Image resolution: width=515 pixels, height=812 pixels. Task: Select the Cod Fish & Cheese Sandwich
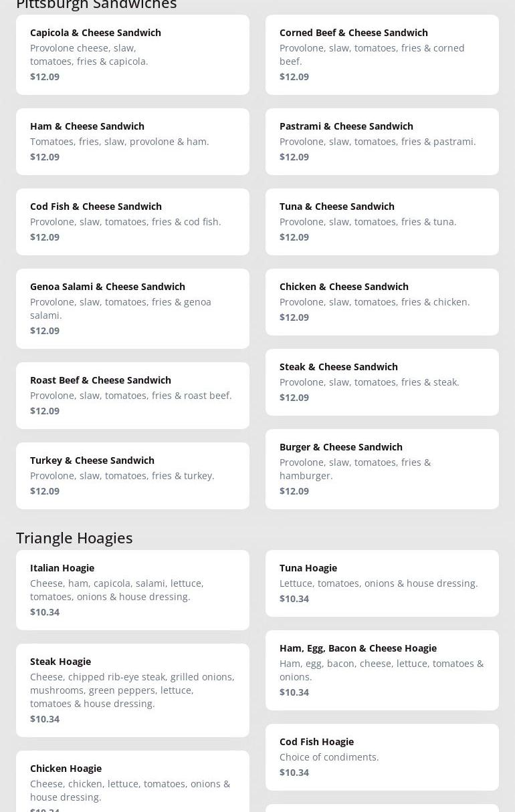(132, 221)
